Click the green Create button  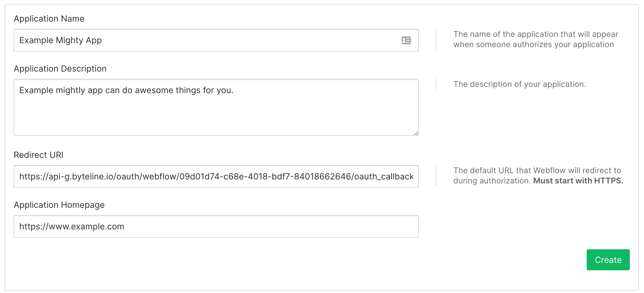[608, 260]
